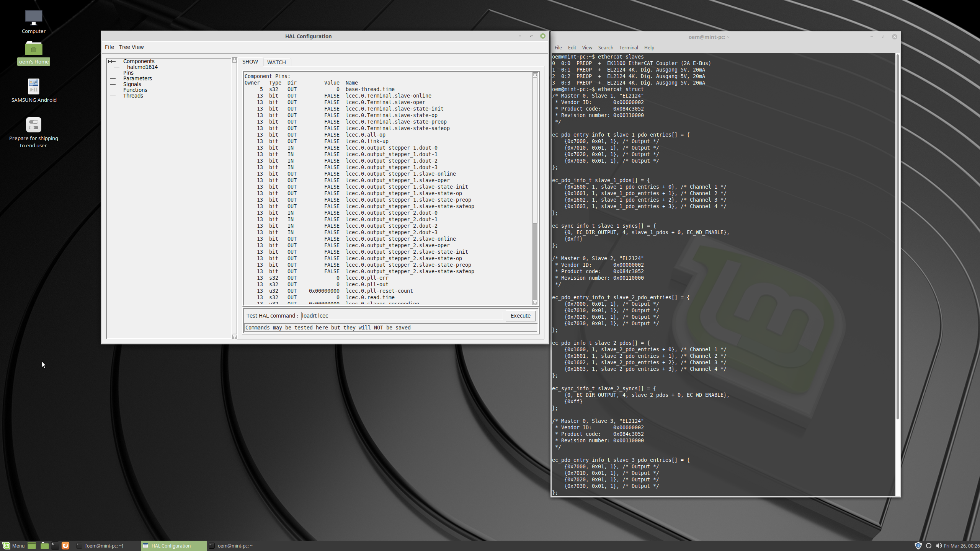Launch file manager from taskbar folder icon
The image size is (980, 551).
tap(44, 546)
